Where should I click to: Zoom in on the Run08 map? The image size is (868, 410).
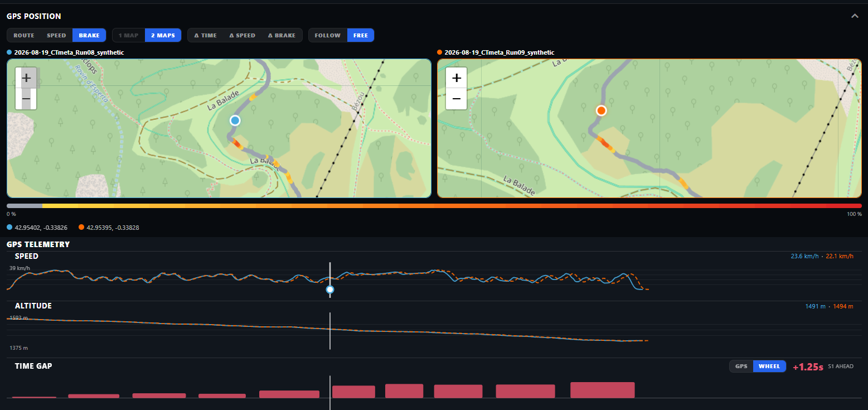click(x=26, y=78)
